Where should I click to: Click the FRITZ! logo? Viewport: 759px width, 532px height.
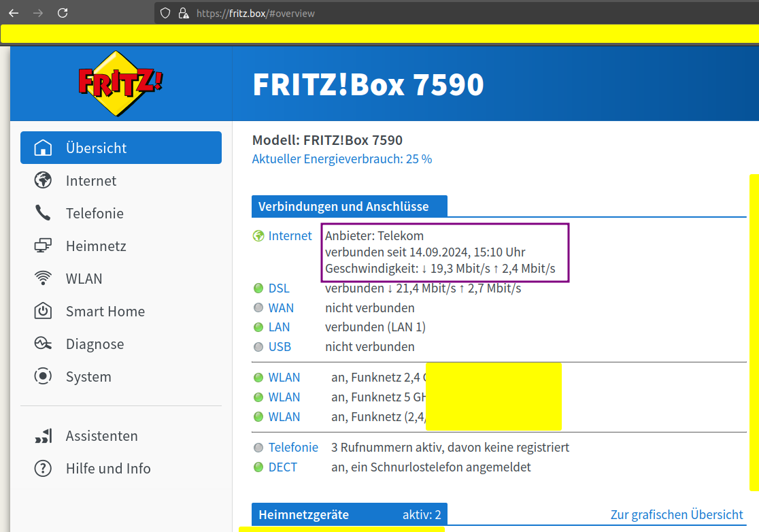[120, 83]
